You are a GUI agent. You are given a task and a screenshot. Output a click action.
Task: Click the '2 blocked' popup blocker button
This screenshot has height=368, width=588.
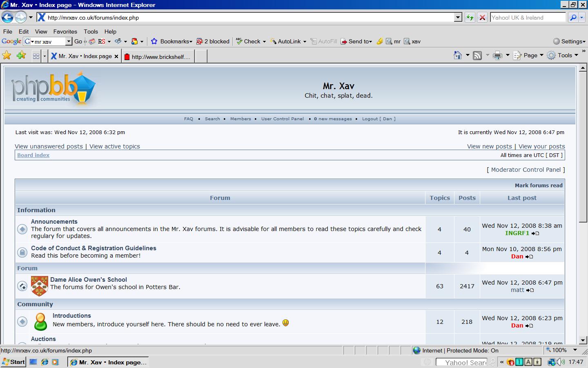pyautogui.click(x=213, y=41)
